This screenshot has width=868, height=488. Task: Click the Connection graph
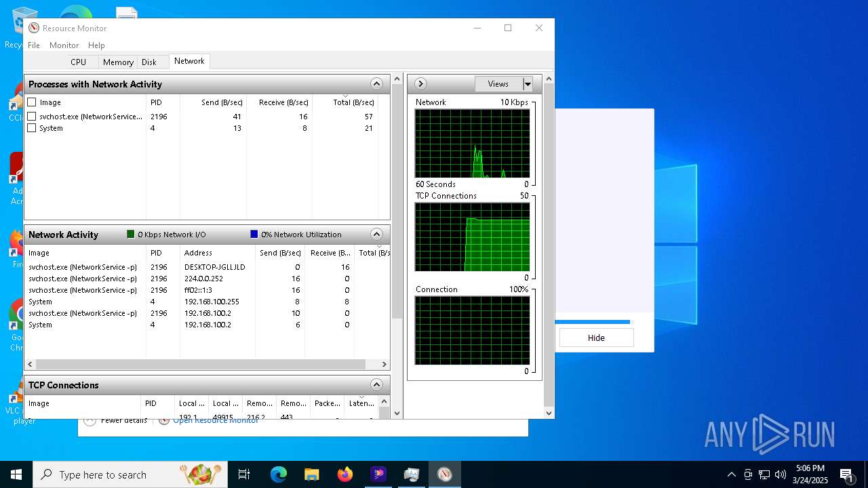click(x=472, y=331)
